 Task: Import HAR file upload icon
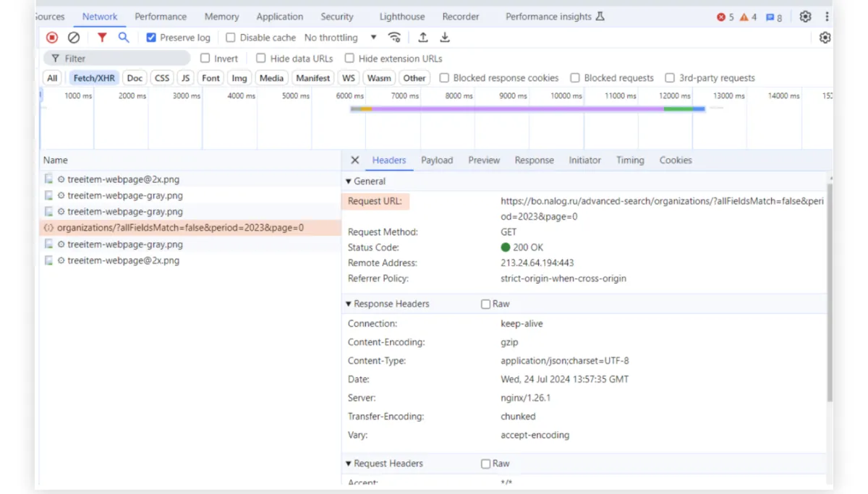tap(423, 38)
